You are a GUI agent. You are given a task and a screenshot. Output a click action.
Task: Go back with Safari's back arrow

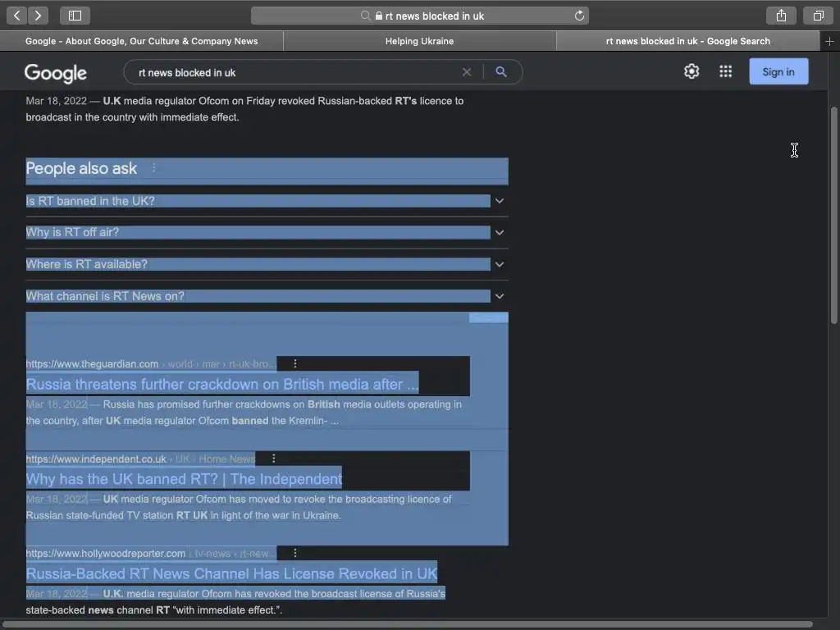[16, 16]
